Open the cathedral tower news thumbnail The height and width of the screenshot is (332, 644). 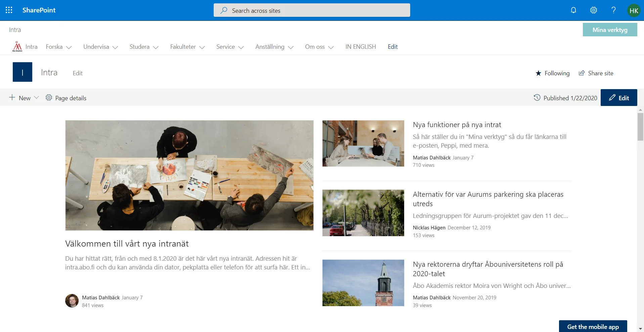[x=363, y=283]
